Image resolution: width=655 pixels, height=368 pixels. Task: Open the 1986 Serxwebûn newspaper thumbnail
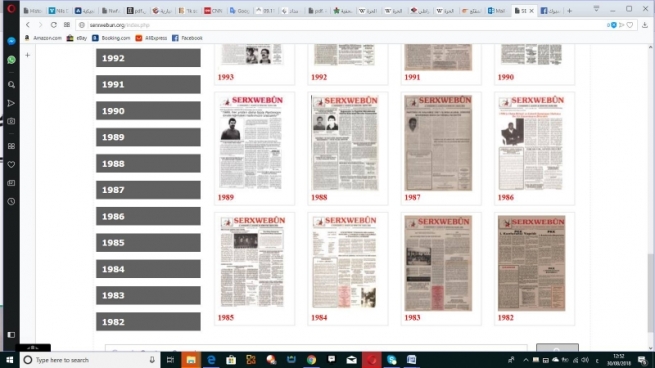[x=531, y=142]
